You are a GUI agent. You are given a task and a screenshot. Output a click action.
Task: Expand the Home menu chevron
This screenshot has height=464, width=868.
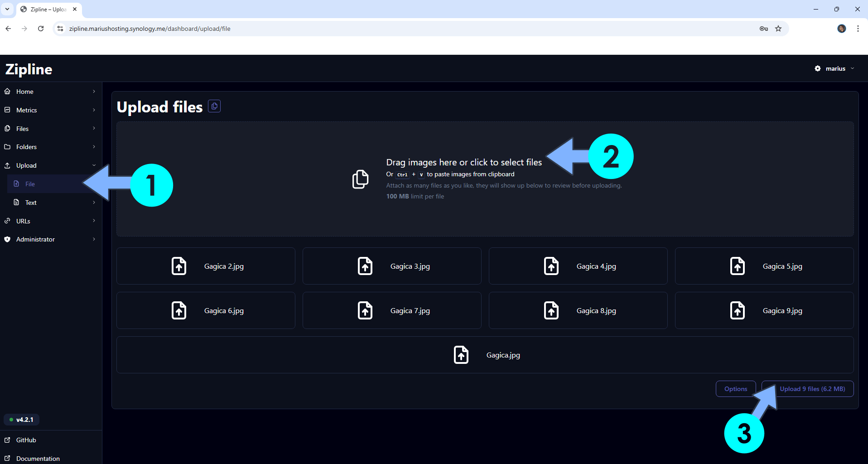(x=94, y=92)
